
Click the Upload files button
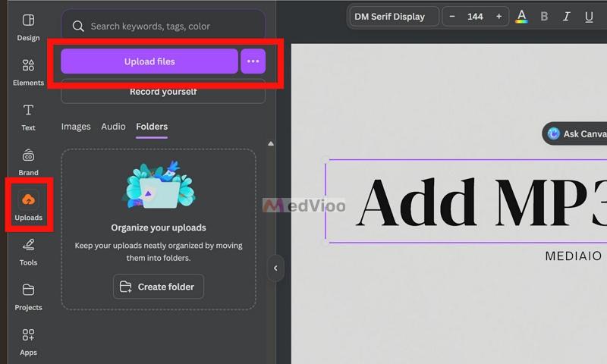[149, 61]
